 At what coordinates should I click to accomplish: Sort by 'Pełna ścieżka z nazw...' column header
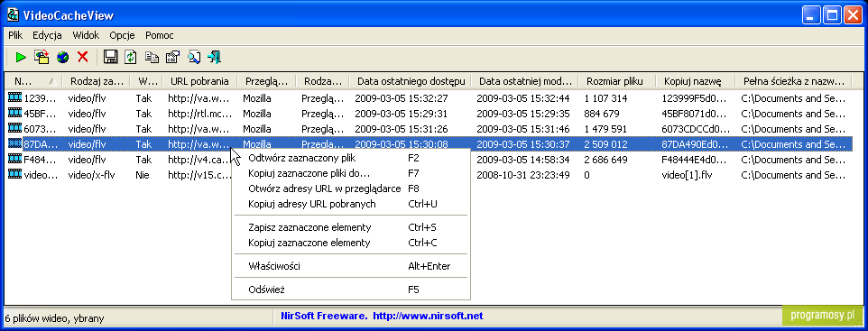793,81
